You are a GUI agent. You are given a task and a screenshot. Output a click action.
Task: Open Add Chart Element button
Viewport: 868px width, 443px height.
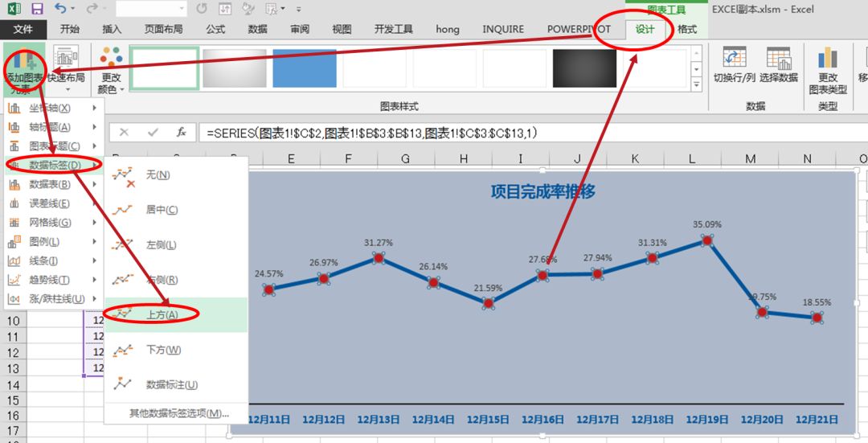[x=24, y=71]
